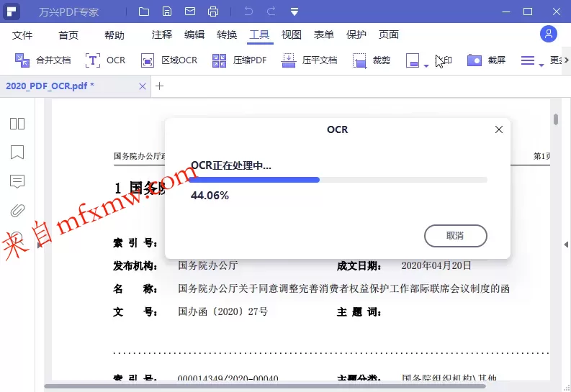The height and width of the screenshot is (392, 571).
Task: Open bookmarks panel in sidebar
Action: click(x=17, y=152)
